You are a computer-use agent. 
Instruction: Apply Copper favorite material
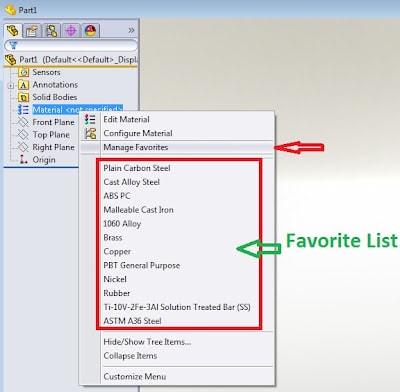117,252
